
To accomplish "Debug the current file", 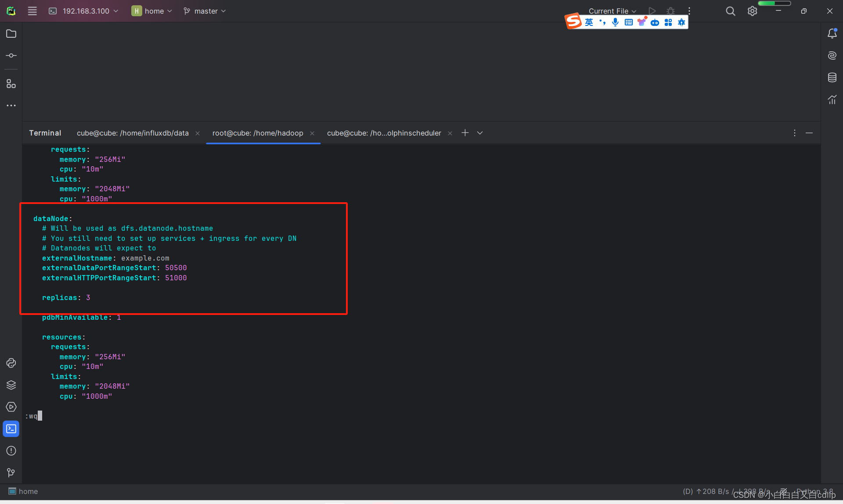I will [670, 11].
